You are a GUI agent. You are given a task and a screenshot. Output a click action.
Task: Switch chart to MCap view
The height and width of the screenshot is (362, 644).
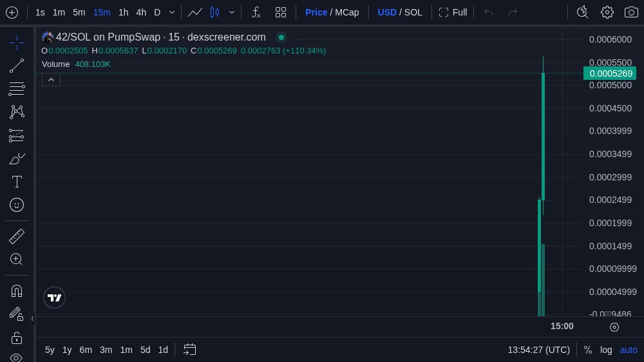click(x=347, y=12)
